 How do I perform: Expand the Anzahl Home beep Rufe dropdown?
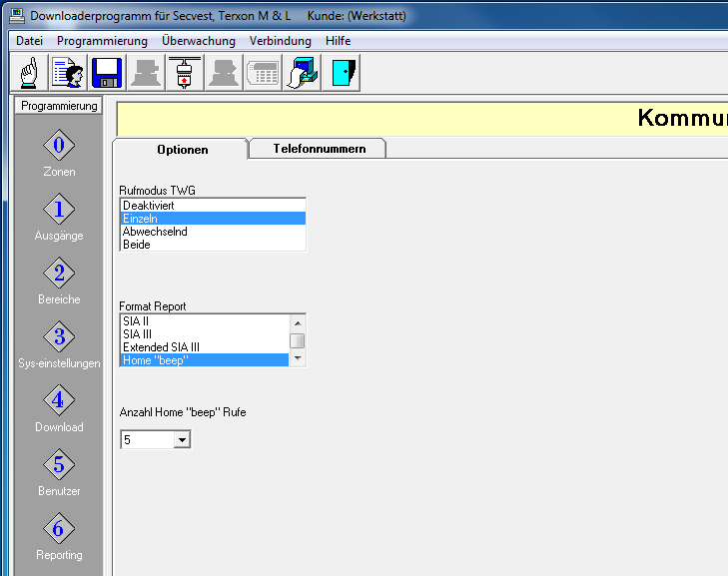[x=181, y=439]
